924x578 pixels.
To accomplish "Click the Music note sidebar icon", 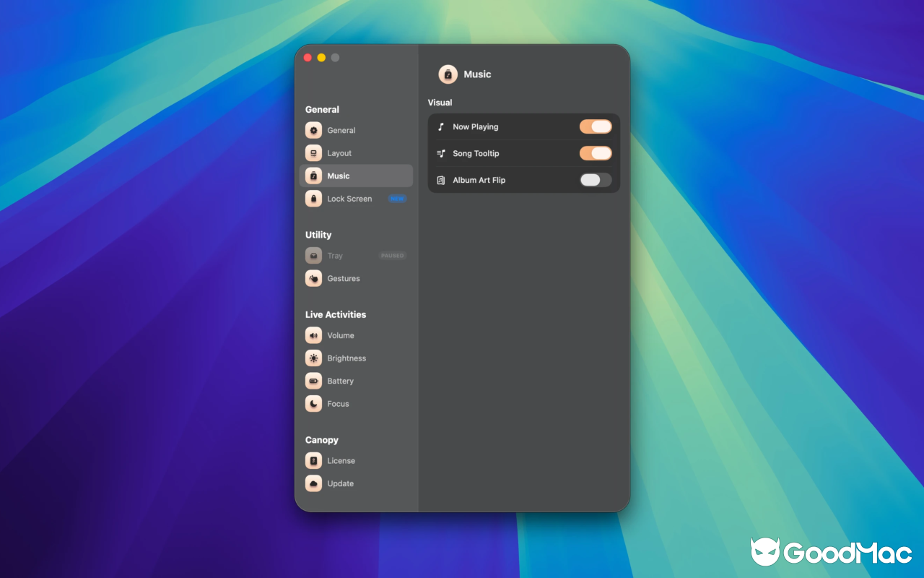I will click(x=313, y=176).
